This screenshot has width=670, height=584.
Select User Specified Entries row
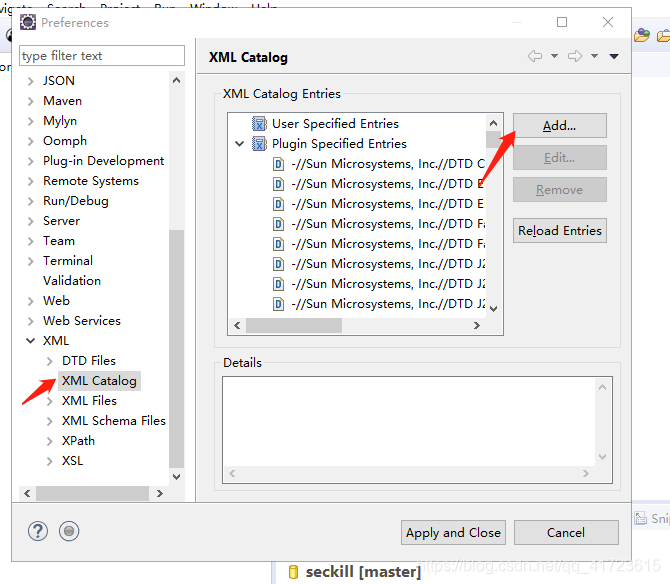335,124
